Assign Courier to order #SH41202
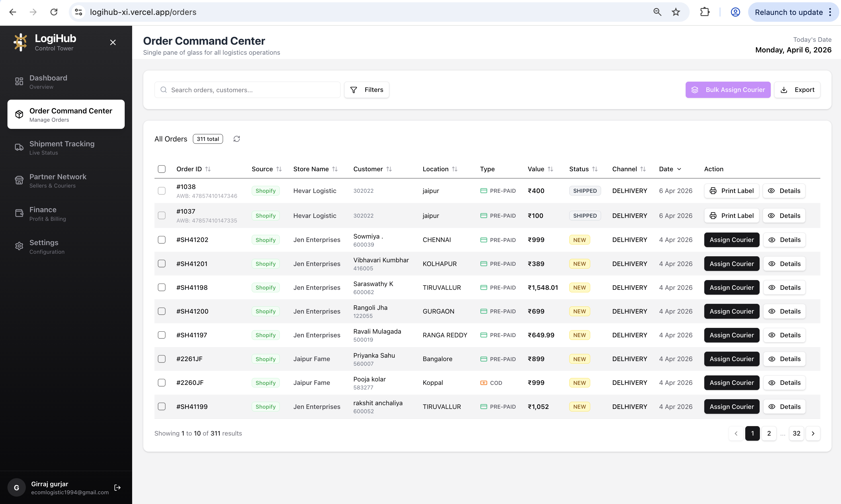Viewport: 841px width, 504px height. pyautogui.click(x=732, y=240)
